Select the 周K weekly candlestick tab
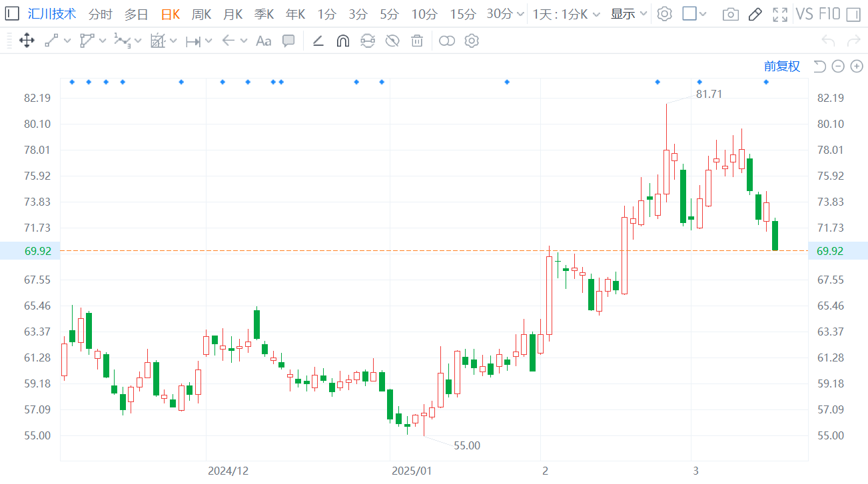The image size is (868, 484). click(201, 13)
